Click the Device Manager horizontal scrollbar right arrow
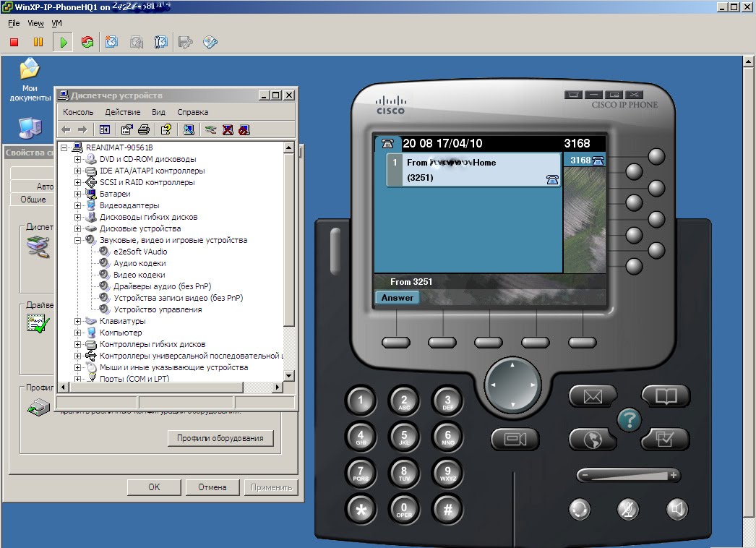This screenshot has height=548, width=756. click(x=278, y=387)
